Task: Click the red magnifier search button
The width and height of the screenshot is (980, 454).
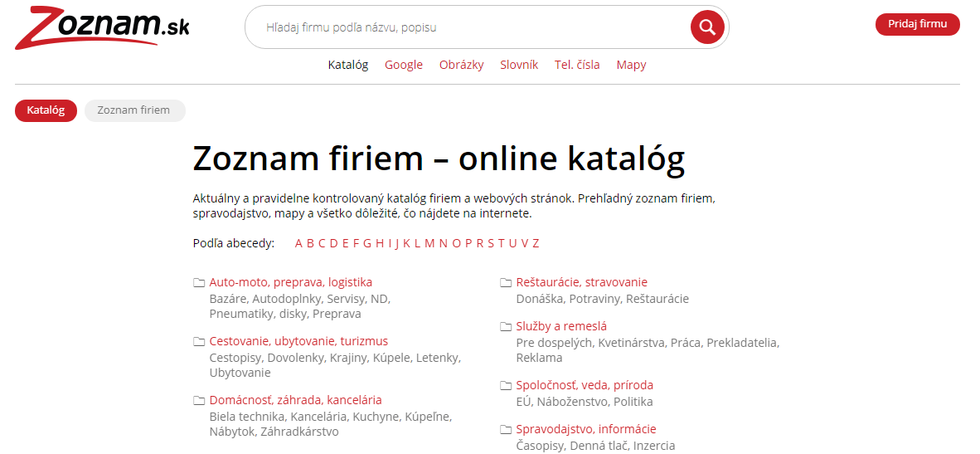Action: click(707, 27)
